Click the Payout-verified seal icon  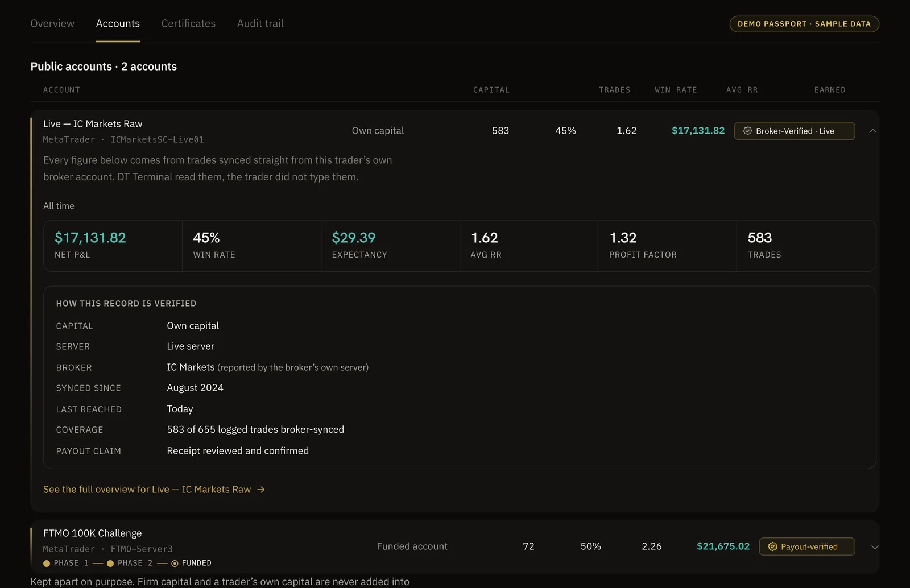tap(772, 546)
